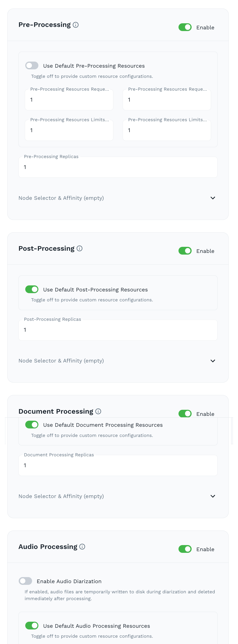Turn off Use Default Post-Processing Resources

pyautogui.click(x=32, y=289)
